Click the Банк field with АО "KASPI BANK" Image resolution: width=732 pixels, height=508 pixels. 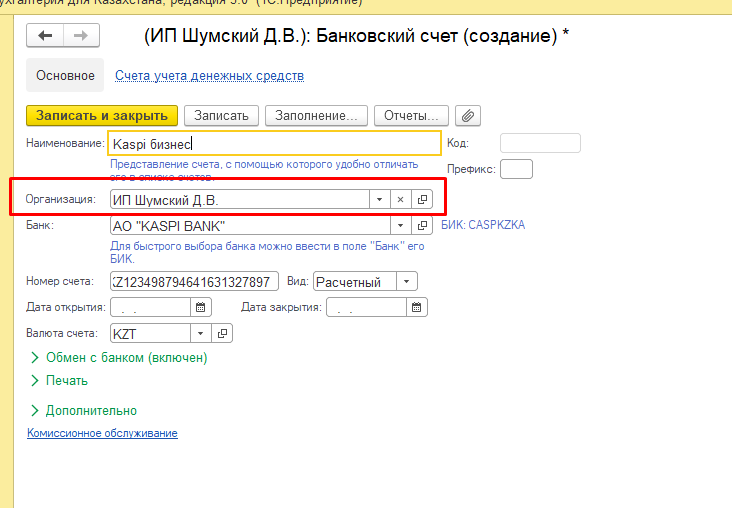pyautogui.click(x=250, y=226)
